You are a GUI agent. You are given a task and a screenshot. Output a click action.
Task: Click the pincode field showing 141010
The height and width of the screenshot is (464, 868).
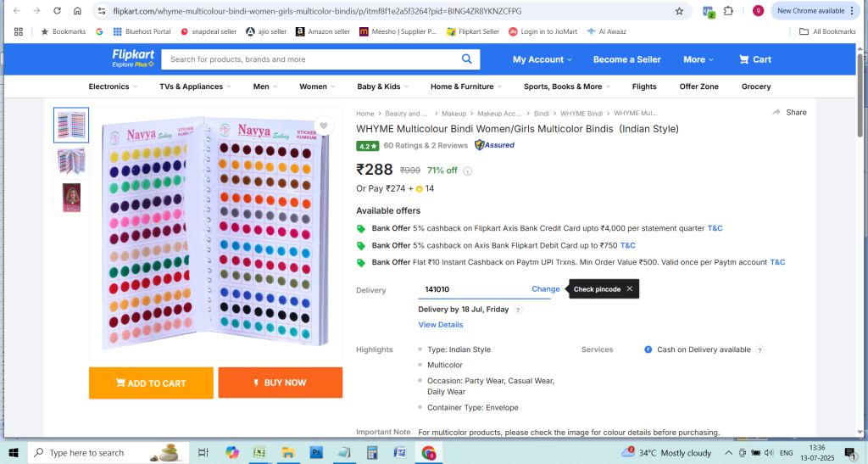click(x=474, y=289)
